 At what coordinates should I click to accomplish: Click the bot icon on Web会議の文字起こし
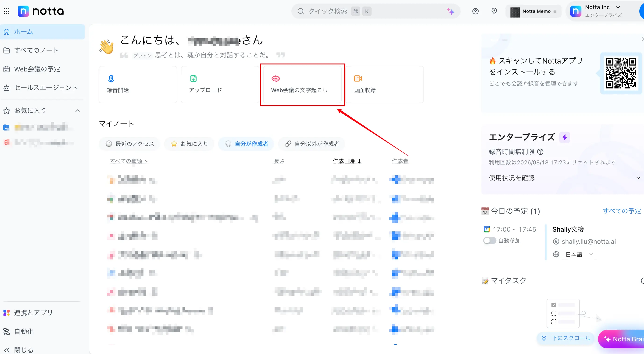275,78
